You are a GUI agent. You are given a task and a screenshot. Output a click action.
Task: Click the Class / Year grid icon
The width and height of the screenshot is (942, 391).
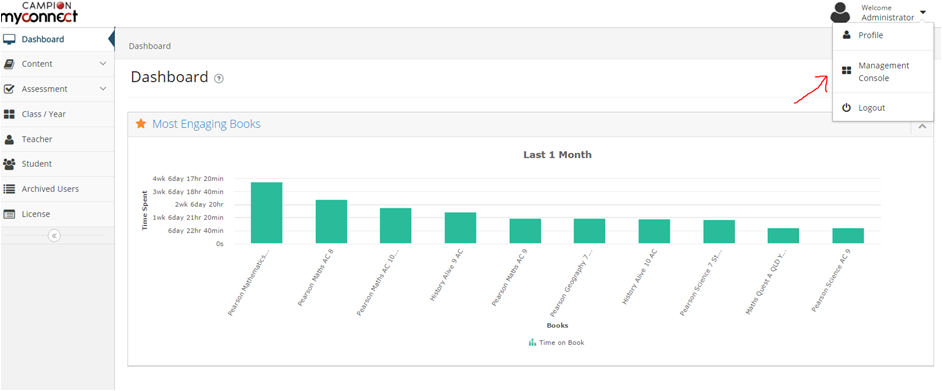click(9, 114)
